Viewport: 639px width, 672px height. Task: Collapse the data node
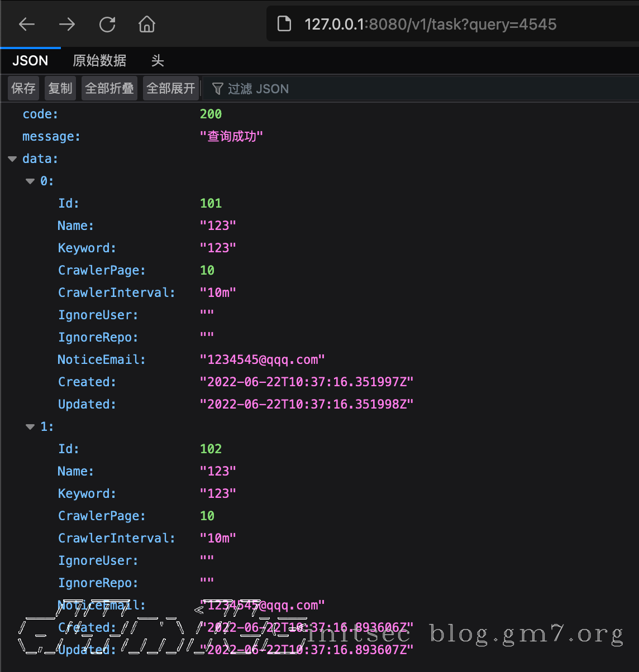tap(12, 159)
